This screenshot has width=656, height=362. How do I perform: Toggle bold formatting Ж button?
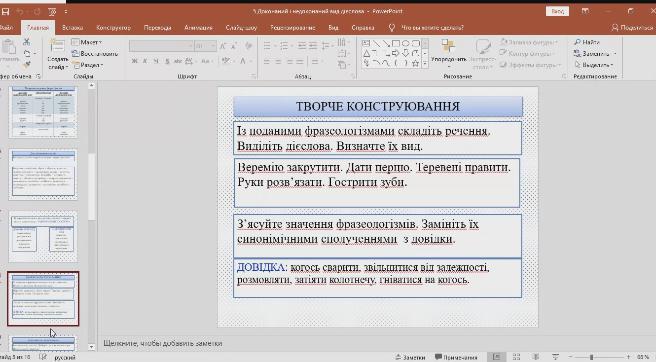[x=134, y=61]
